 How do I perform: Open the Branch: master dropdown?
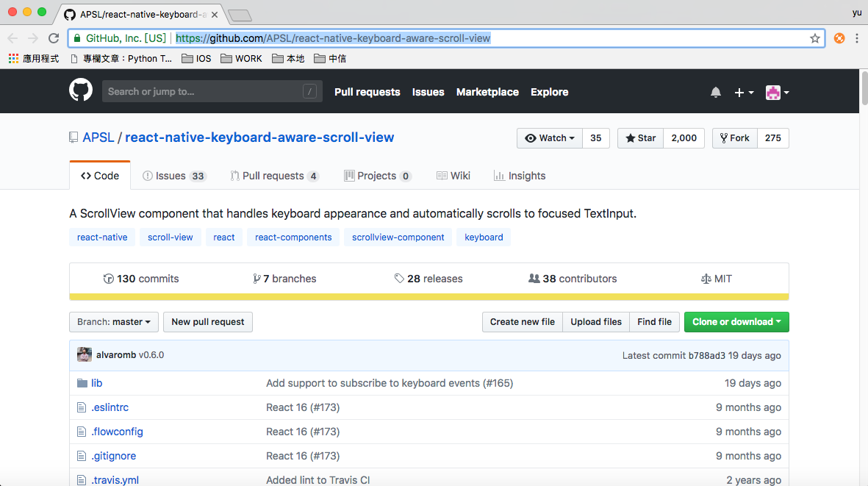(113, 322)
